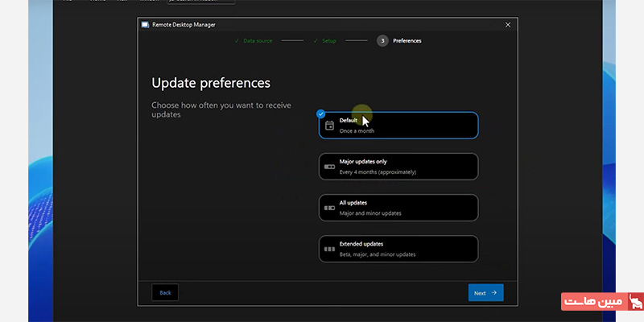The image size is (644, 322).
Task: Click the step 3 number circle
Action: [382, 40]
